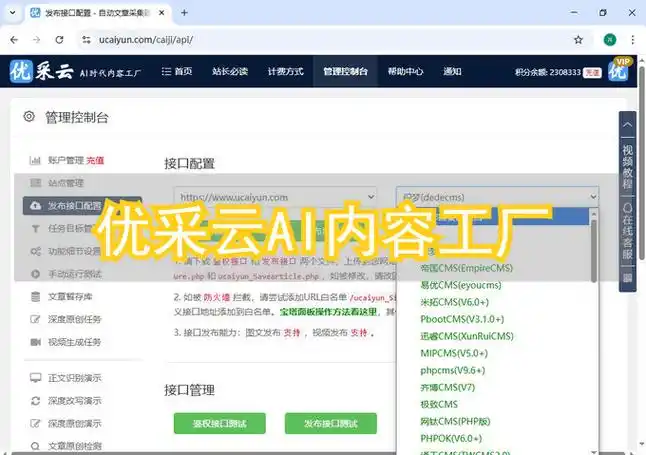Click the browser forward arrow

37,40
